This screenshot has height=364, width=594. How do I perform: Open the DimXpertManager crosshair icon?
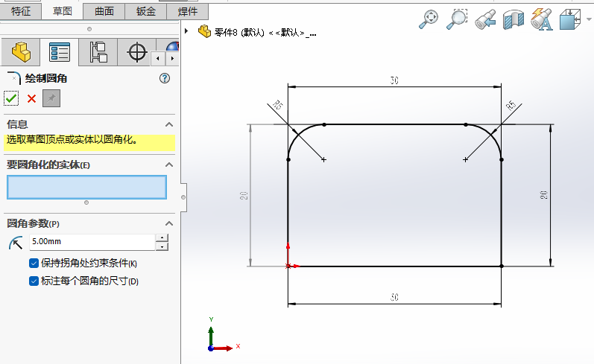pos(136,52)
